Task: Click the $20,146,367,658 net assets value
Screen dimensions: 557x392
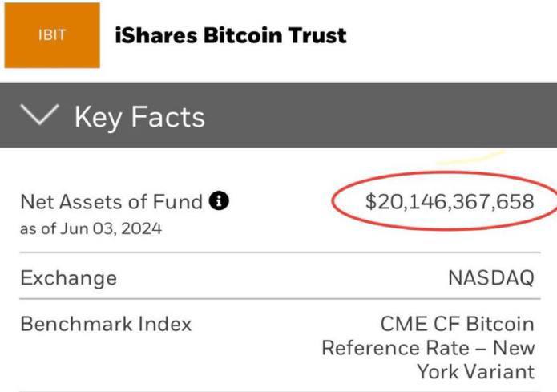Action: click(x=449, y=201)
